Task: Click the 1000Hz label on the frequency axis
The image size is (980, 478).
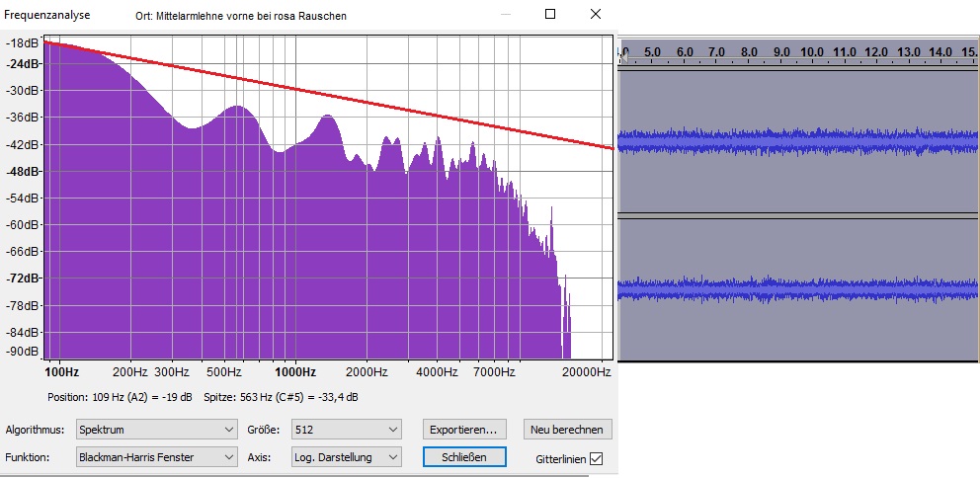Action: [x=294, y=372]
